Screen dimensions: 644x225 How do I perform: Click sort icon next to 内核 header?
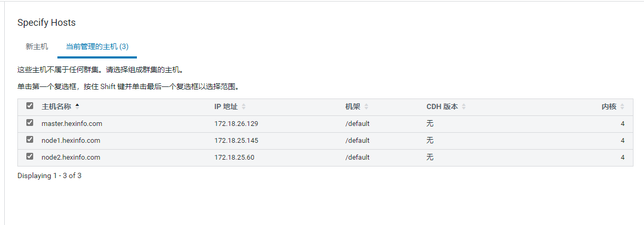tap(622, 106)
